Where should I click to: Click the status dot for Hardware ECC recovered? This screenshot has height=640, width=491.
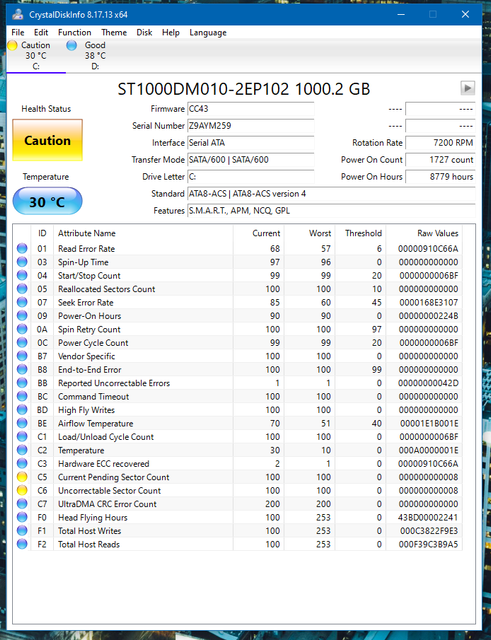click(22, 464)
